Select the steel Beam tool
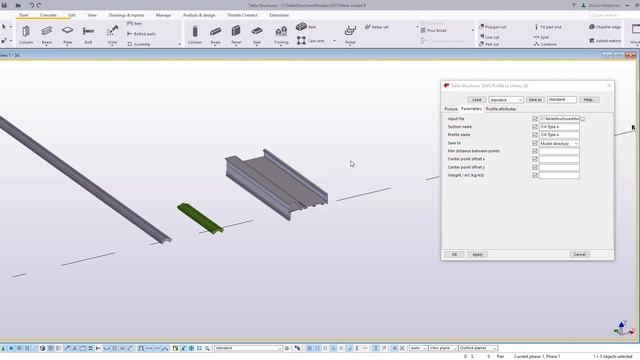Image resolution: width=640 pixels, height=360 pixels. pyautogui.click(x=47, y=34)
